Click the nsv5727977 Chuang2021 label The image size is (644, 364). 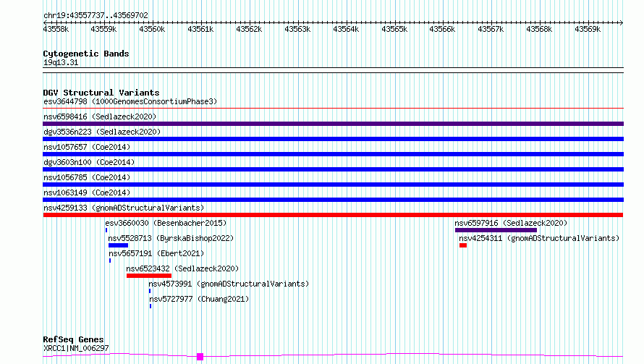point(199,299)
